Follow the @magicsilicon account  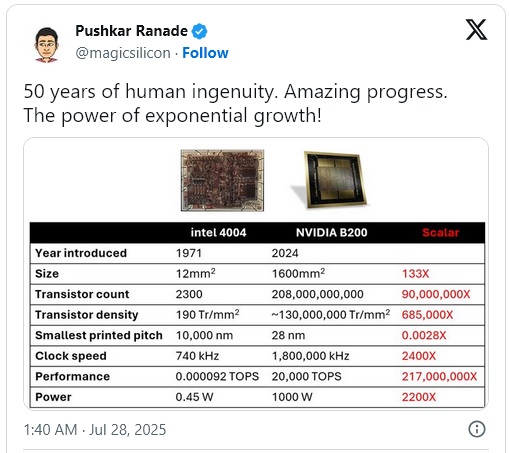tap(205, 53)
